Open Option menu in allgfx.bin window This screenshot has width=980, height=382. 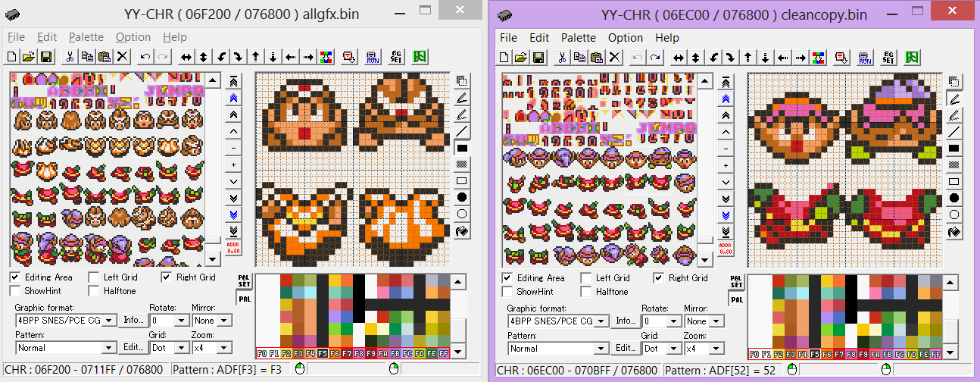[x=133, y=37]
